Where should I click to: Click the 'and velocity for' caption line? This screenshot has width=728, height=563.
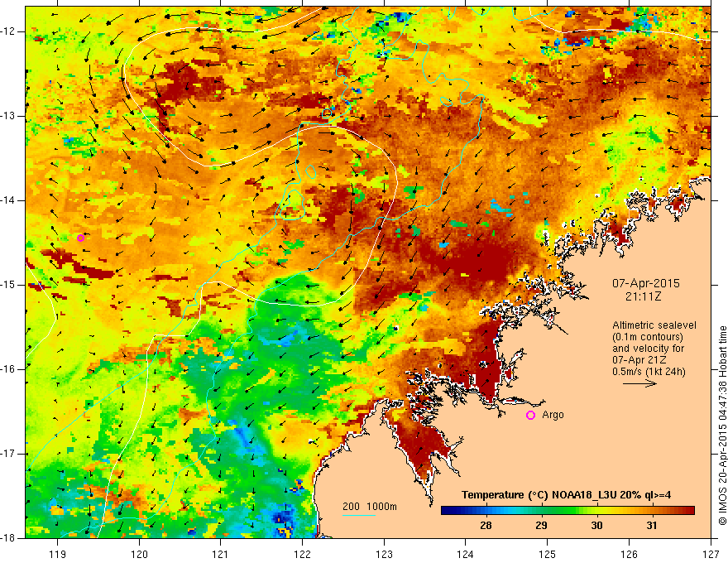pyautogui.click(x=648, y=349)
